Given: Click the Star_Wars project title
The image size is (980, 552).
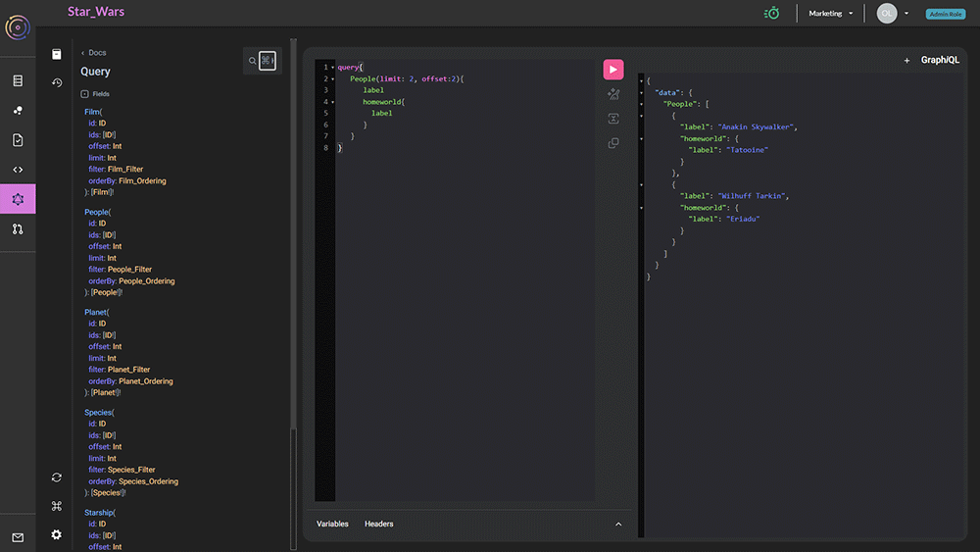Looking at the screenshot, I should pos(96,12).
